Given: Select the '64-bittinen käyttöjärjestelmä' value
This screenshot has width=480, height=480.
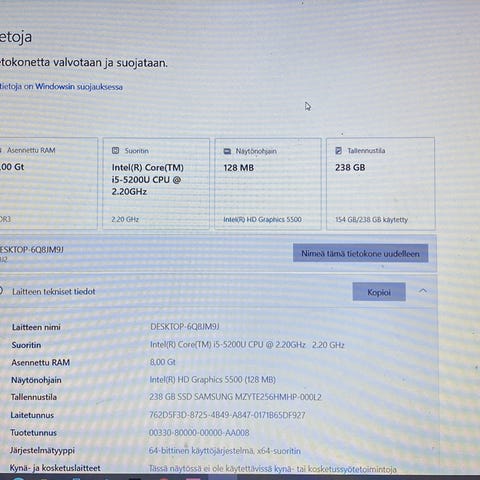Looking at the screenshot, I should 225,451.
